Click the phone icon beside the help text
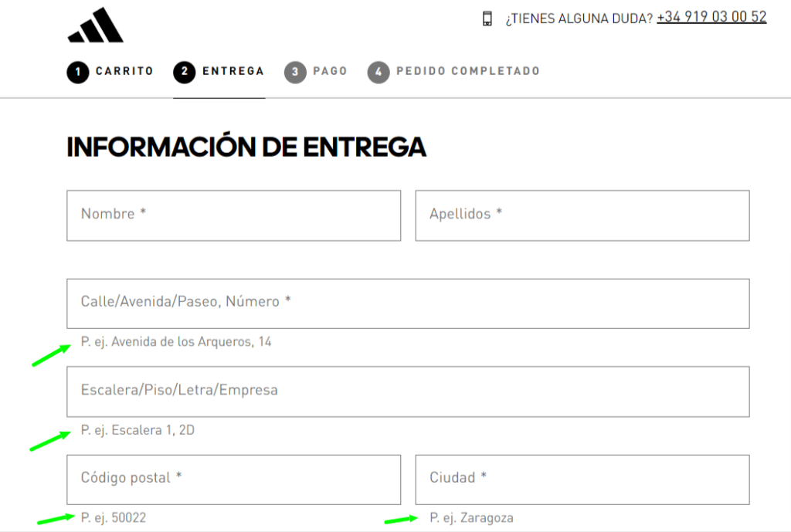 click(487, 19)
